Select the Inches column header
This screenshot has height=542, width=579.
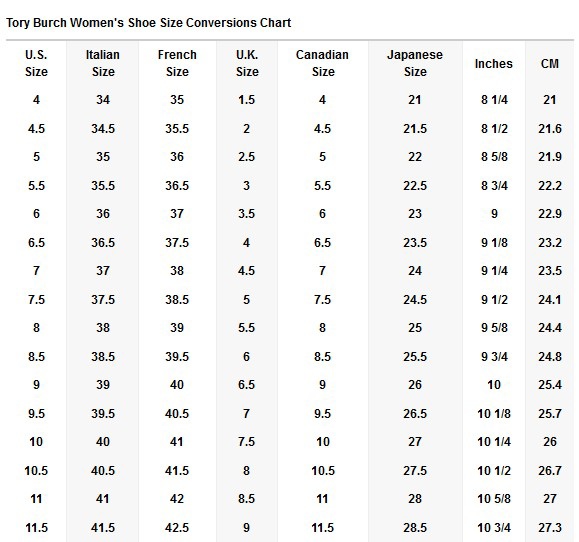[x=494, y=64]
